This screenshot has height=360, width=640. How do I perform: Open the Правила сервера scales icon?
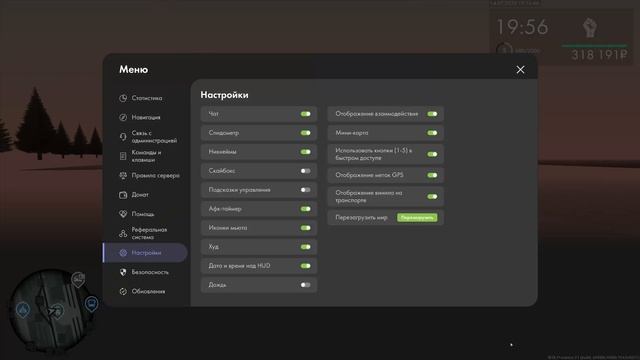(123, 176)
